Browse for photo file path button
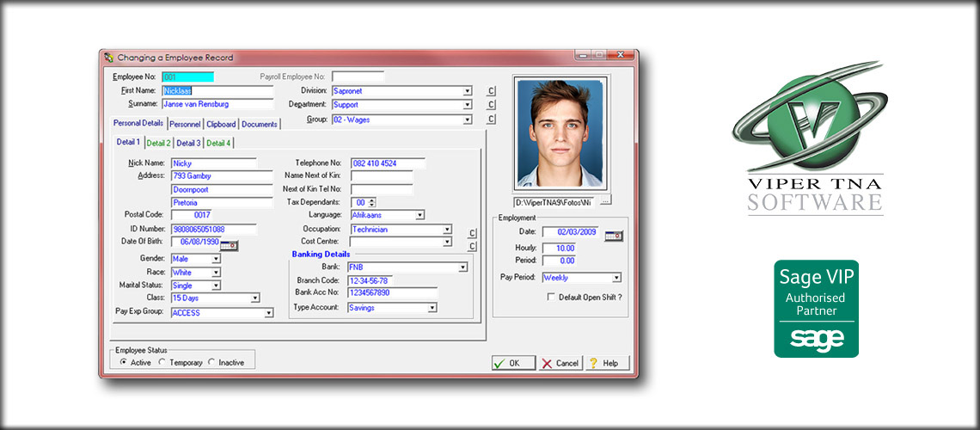 pos(606,200)
